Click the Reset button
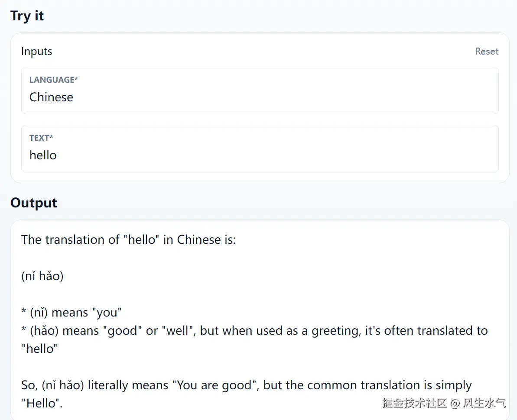This screenshot has height=420, width=517. (x=486, y=52)
